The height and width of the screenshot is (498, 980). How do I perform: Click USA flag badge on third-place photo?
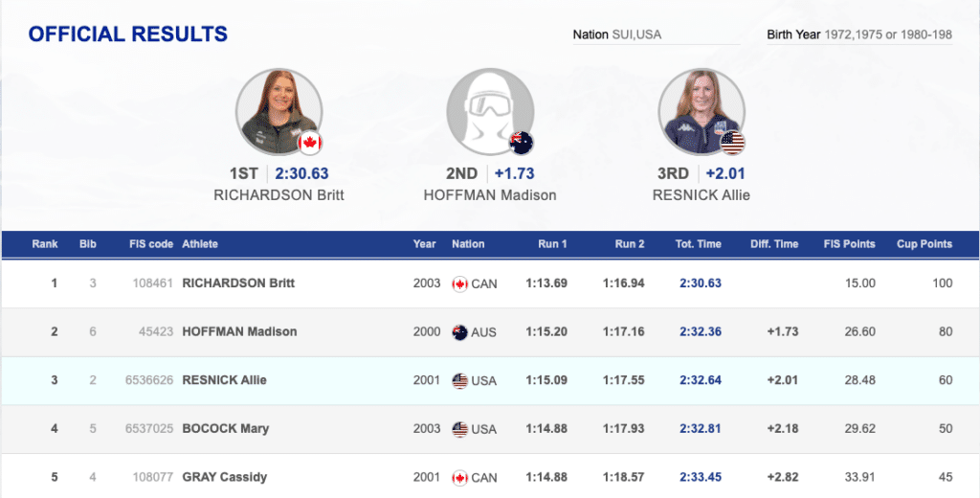[732, 144]
